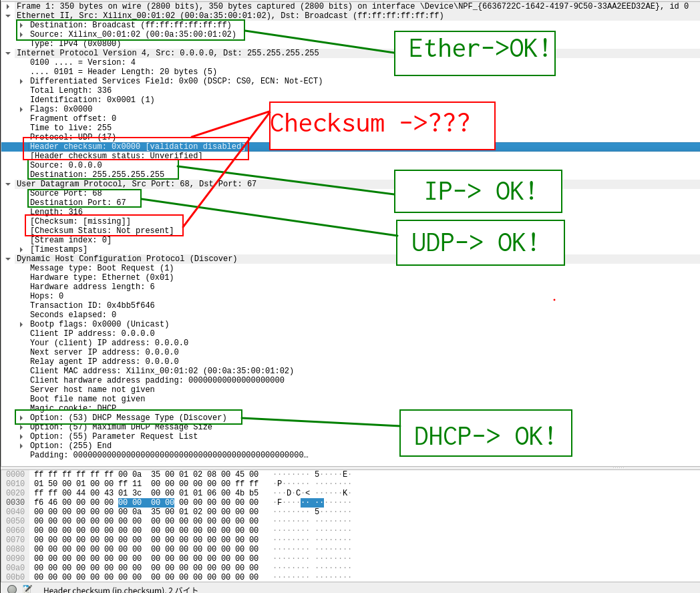Expand Option (53) DHCP Message Type
The width and height of the screenshot is (700, 593).
21,417
